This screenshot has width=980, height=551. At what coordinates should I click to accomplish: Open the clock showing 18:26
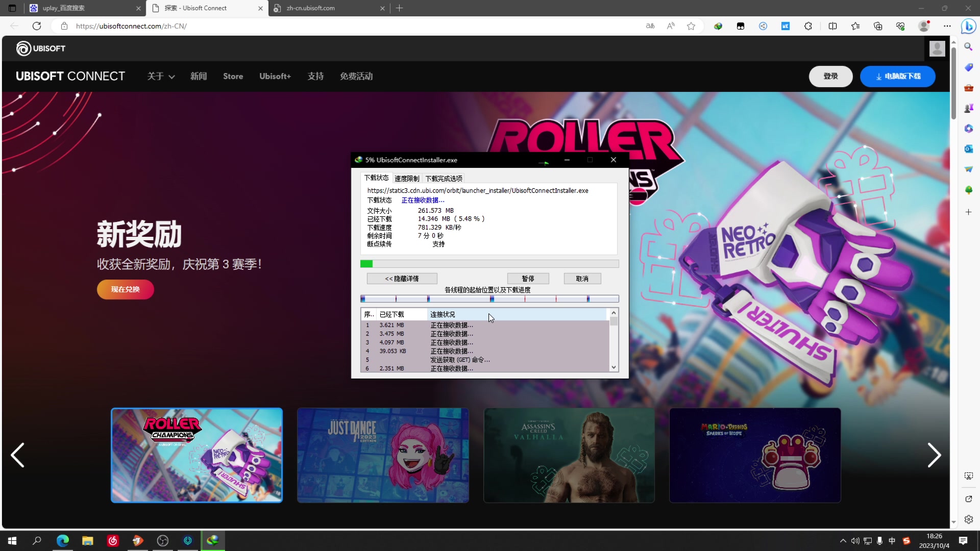[x=934, y=541]
